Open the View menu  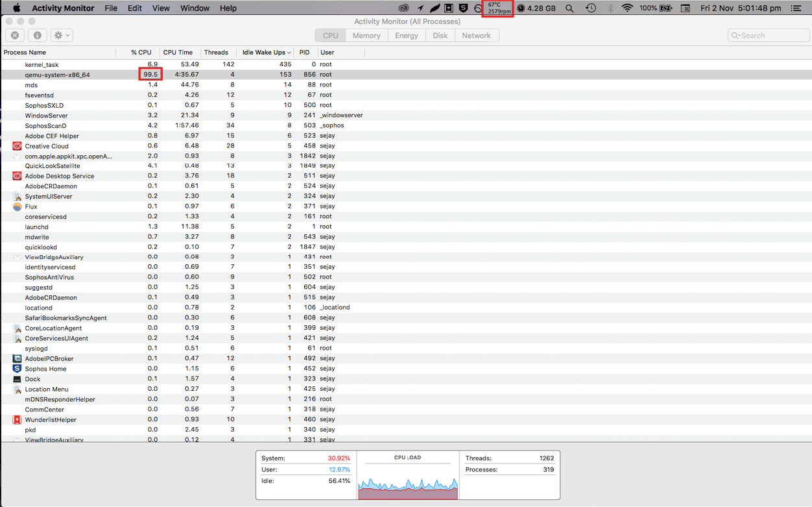161,8
